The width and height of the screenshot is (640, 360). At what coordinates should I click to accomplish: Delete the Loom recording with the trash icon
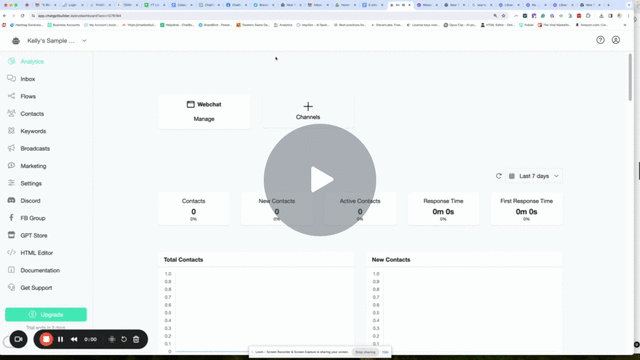(x=136, y=339)
